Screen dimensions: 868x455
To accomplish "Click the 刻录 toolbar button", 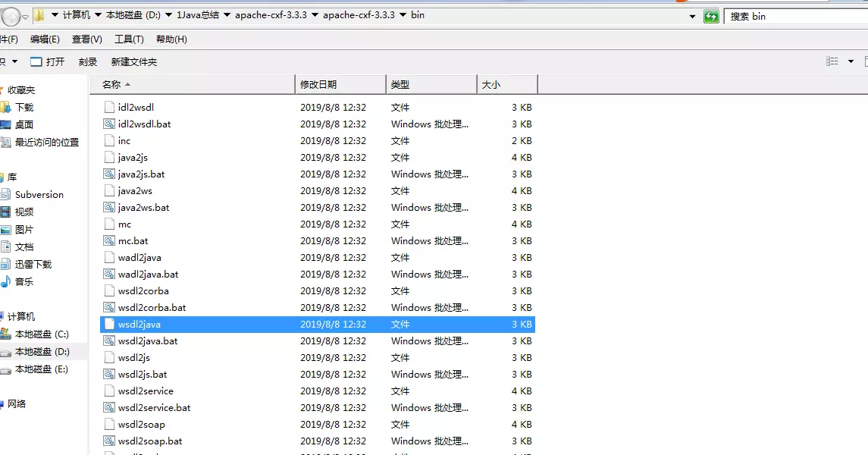I will click(88, 62).
